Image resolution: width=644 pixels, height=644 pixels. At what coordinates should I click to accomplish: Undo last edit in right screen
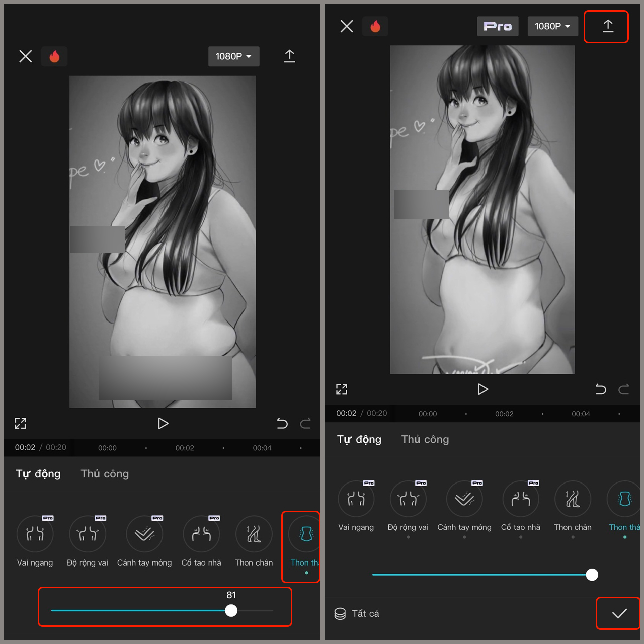(x=601, y=389)
